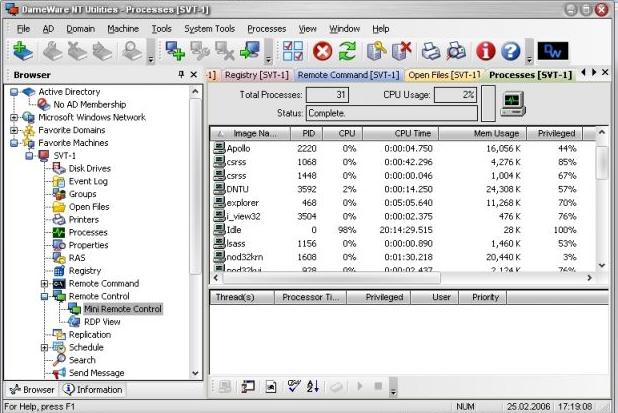Click the process list horizontal scrollbar thumb
Screen dimensions: 618x413
pyautogui.click(x=331, y=278)
